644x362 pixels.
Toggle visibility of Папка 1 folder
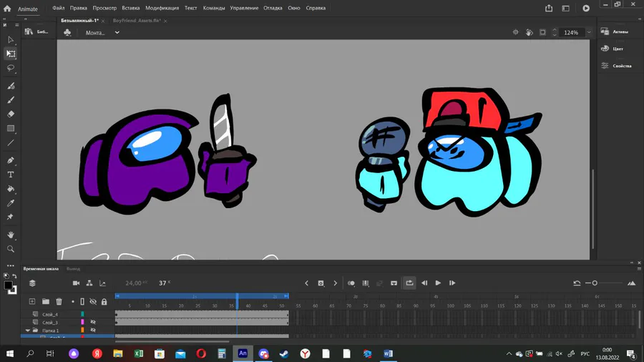pyautogui.click(x=93, y=330)
